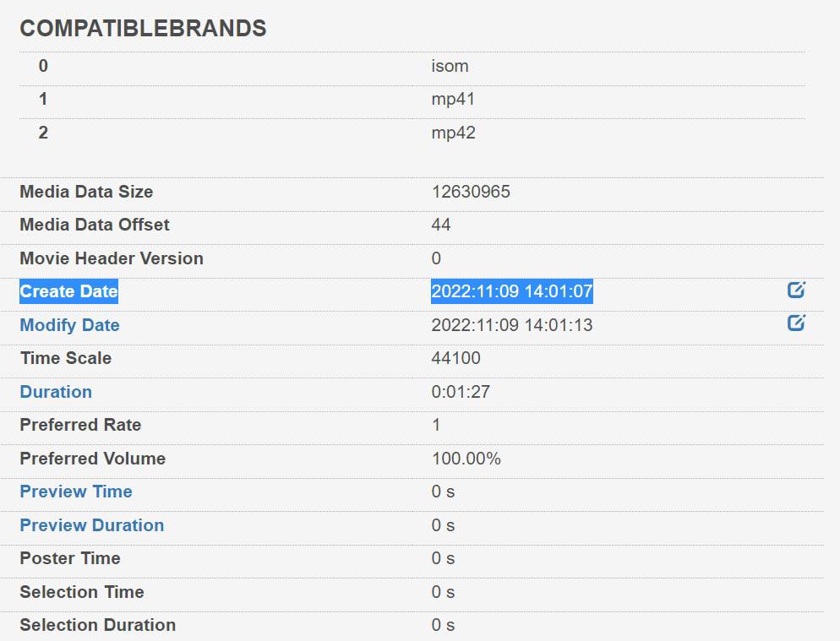This screenshot has width=840, height=641.
Task: Click the COMPATIBLEBRANDS section heading
Action: (143, 29)
